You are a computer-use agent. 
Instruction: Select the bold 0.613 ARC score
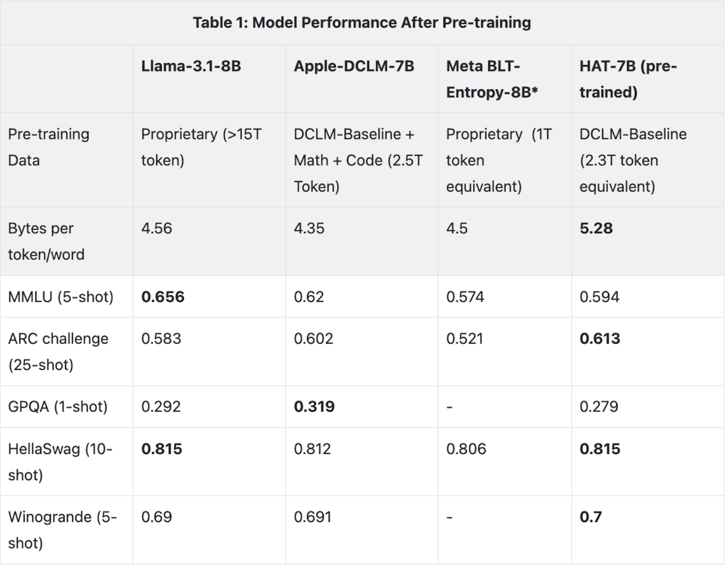tap(600, 338)
